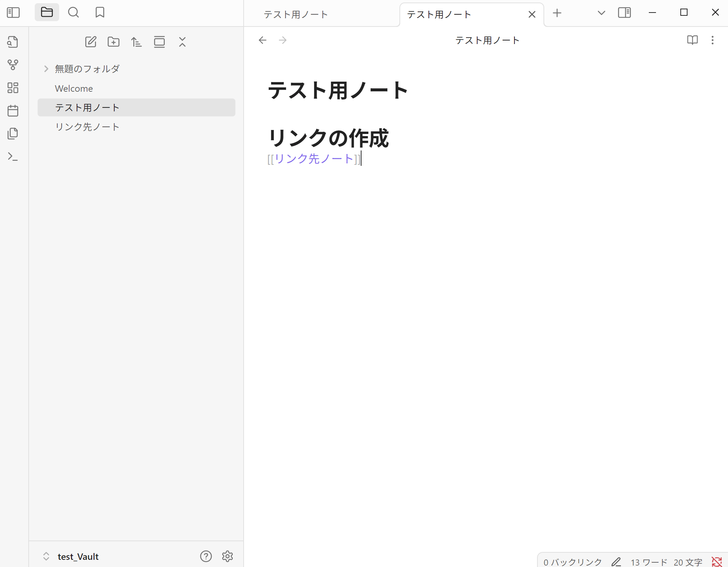This screenshot has height=567, width=728.
Task: Navigate forward in note history
Action: click(283, 40)
